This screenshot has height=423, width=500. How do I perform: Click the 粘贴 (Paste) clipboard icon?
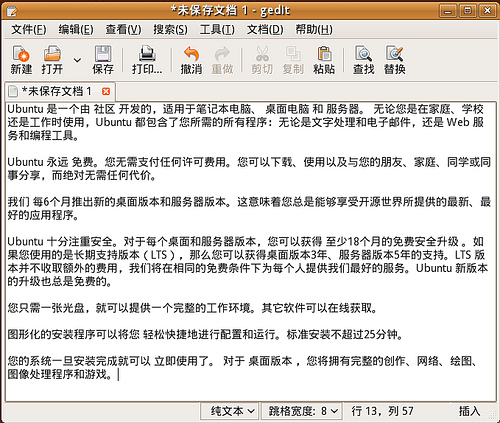[324, 53]
